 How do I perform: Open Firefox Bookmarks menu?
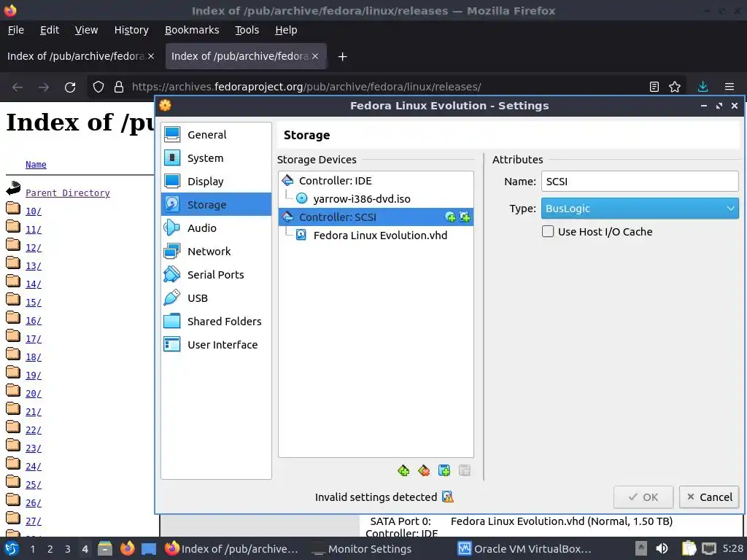pos(192,30)
